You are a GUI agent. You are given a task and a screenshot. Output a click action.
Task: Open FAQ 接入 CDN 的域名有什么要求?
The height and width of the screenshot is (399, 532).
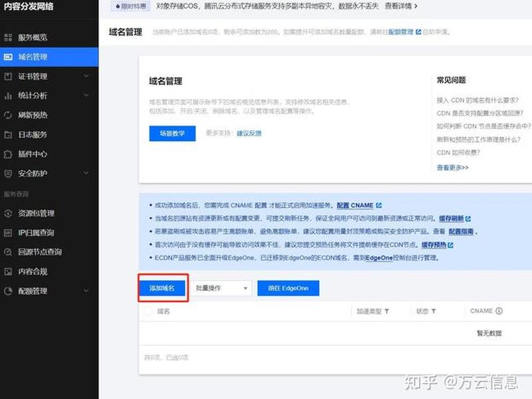[x=477, y=100]
